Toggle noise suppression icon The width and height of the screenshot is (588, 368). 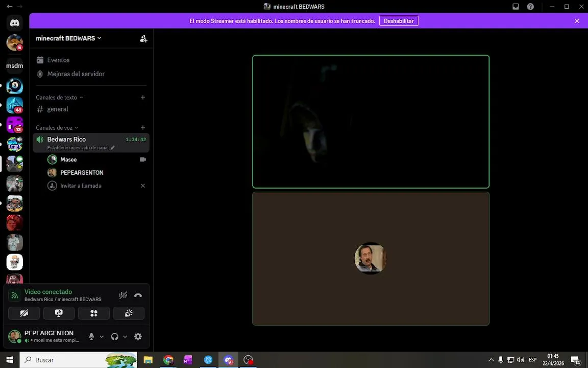tap(123, 295)
